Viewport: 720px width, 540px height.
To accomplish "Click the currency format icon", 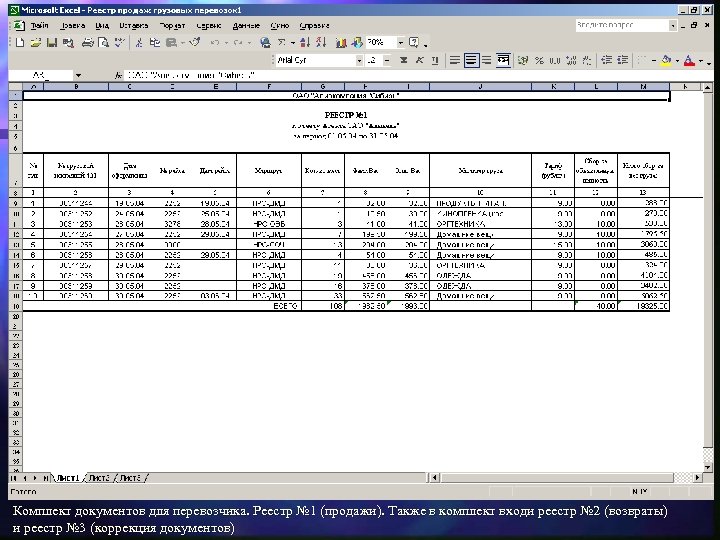I will (523, 60).
